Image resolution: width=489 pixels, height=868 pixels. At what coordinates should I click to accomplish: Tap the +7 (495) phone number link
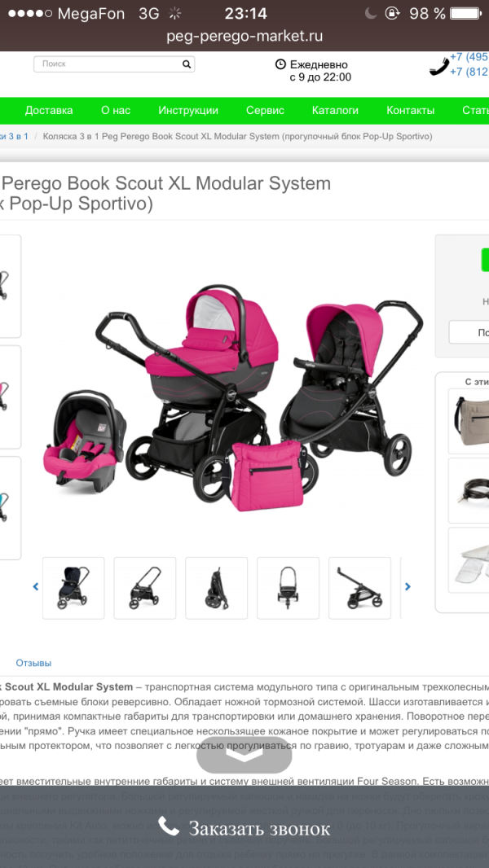click(469, 57)
